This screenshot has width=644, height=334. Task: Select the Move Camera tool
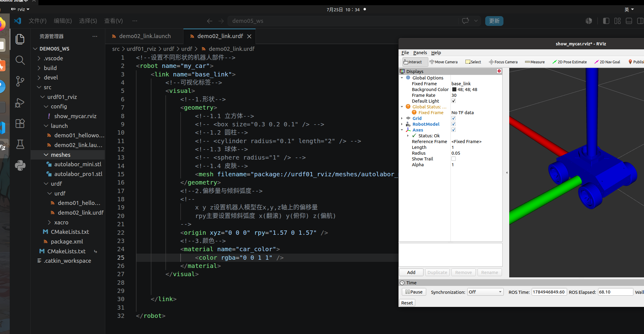pyautogui.click(x=444, y=62)
